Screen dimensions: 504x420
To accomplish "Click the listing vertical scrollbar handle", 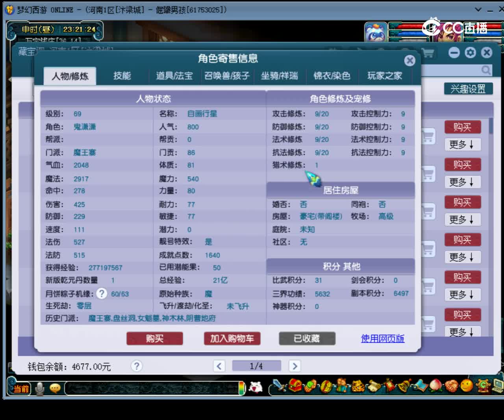I will [491, 125].
